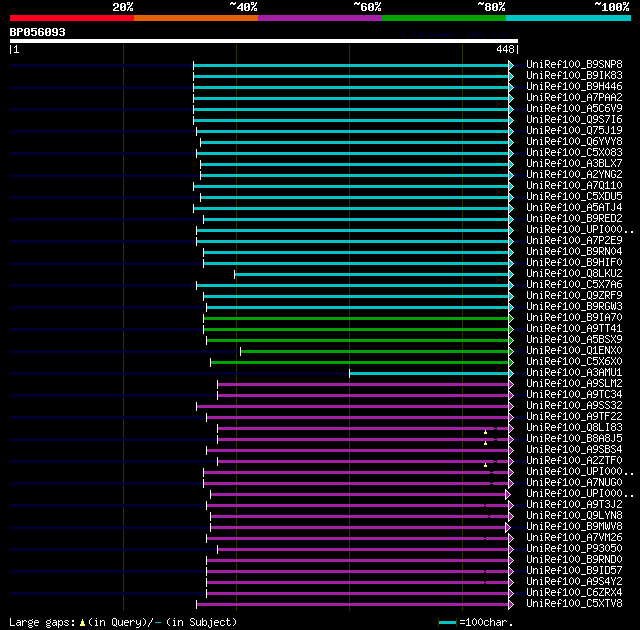The height and width of the screenshot is (630, 640).
Task: Click the white query sequence ruler bar
Action: pos(264,41)
